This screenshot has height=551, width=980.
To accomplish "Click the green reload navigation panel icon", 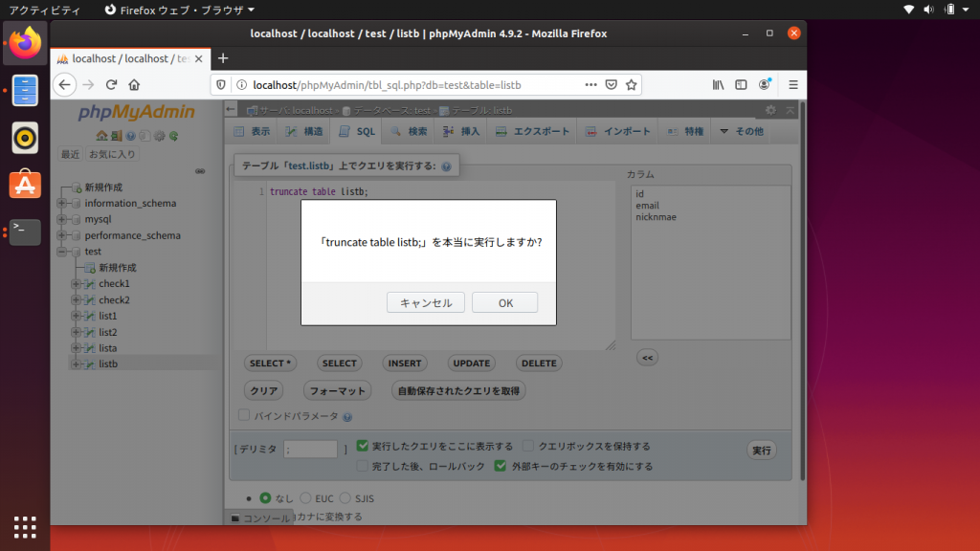I will pos(173,136).
